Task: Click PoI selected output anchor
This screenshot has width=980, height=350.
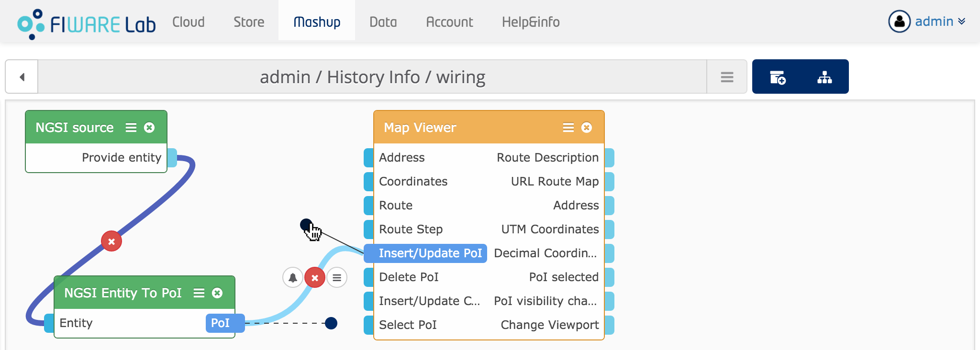Action: pyautogui.click(x=610, y=277)
